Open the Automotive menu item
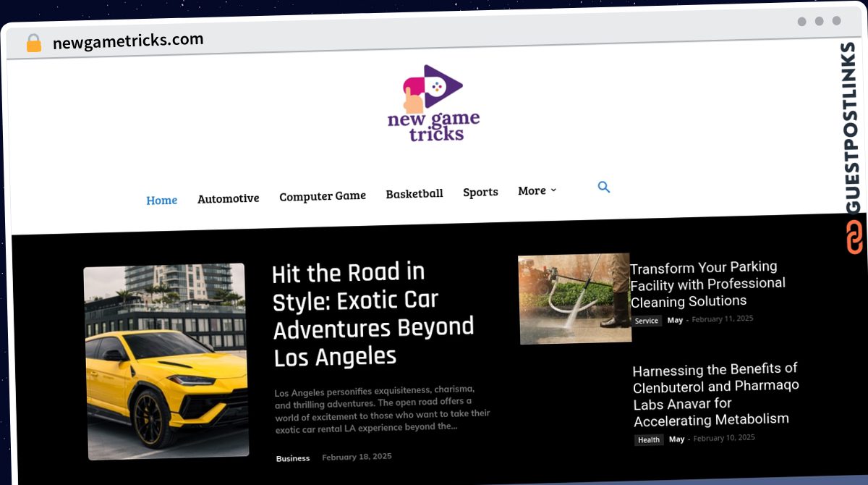 pyautogui.click(x=228, y=198)
